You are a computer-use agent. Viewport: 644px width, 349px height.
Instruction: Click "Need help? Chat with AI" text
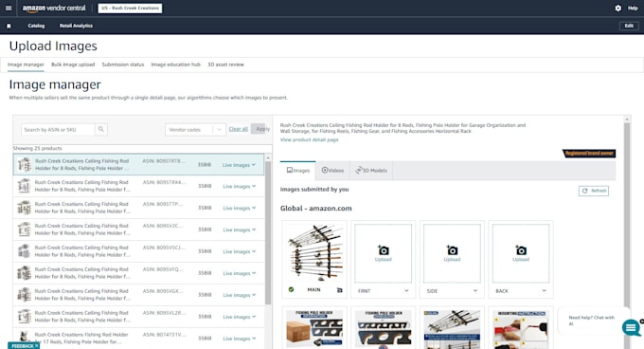click(x=591, y=321)
